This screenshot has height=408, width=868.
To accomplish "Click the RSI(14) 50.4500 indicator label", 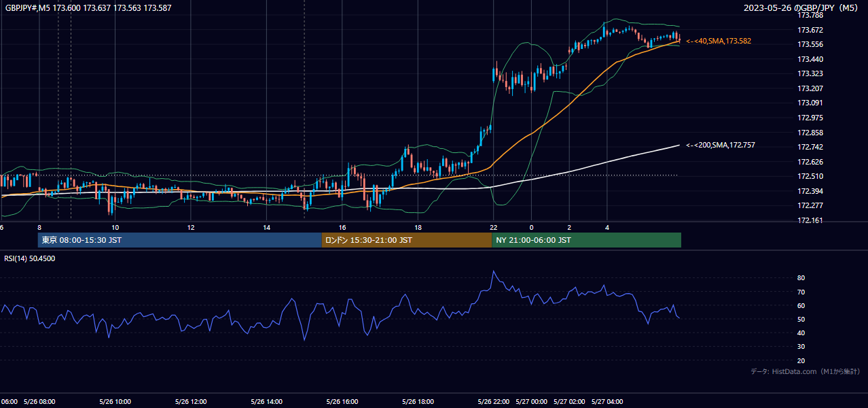I will tap(30, 258).
